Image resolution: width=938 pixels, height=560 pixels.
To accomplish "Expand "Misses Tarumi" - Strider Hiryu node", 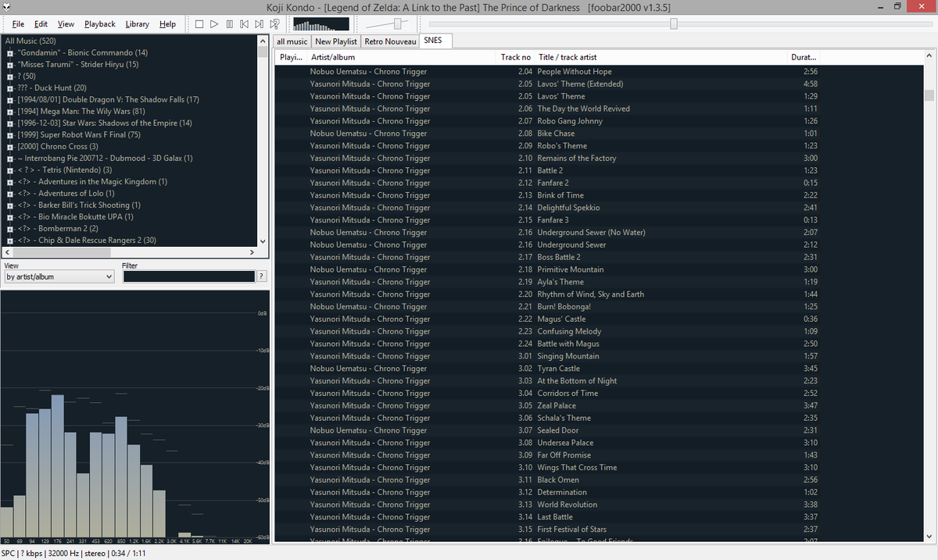I will (x=9, y=64).
